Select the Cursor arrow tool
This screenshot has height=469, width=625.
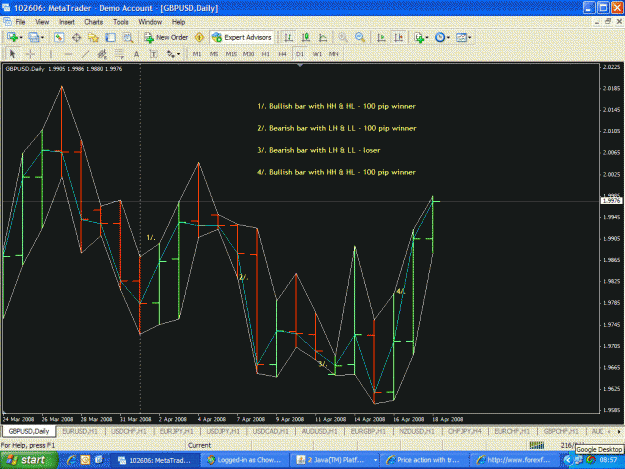click(12, 54)
